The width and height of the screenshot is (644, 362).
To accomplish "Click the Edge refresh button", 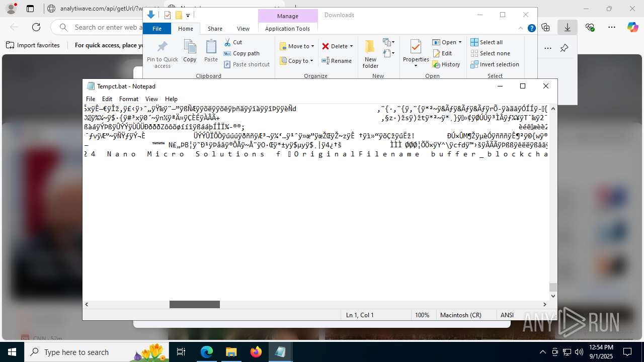I will 36,27.
